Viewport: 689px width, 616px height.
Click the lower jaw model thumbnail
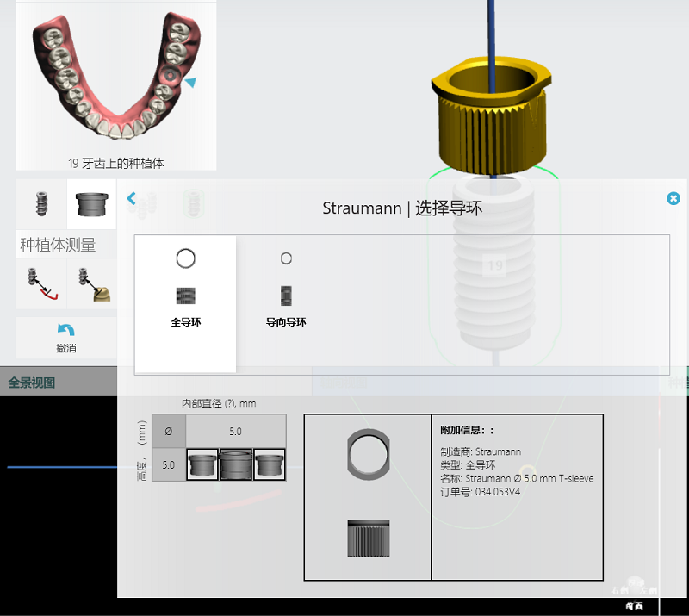pyautogui.click(x=116, y=76)
